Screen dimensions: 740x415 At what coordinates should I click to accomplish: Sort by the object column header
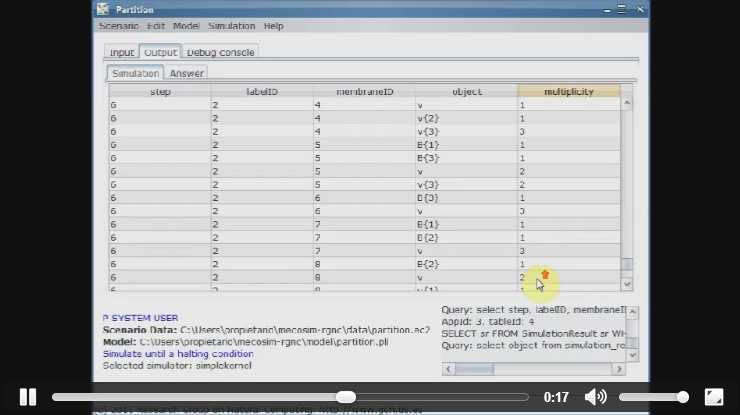pos(466,91)
